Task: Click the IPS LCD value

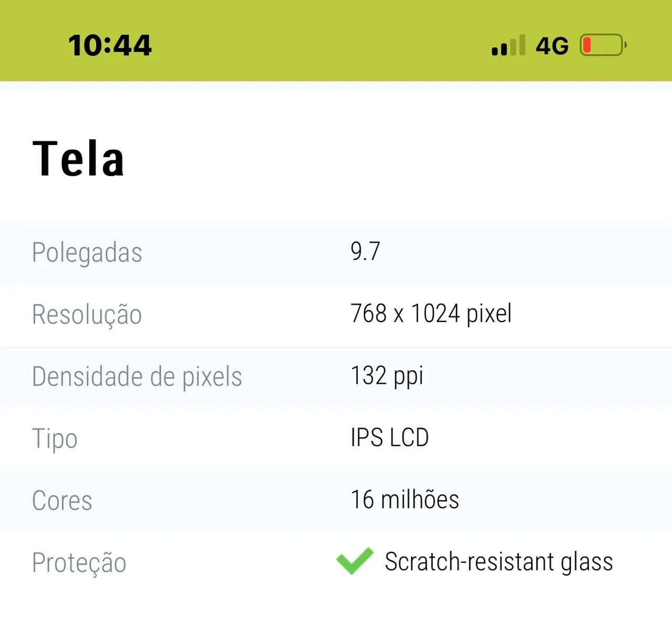Action: coord(390,437)
